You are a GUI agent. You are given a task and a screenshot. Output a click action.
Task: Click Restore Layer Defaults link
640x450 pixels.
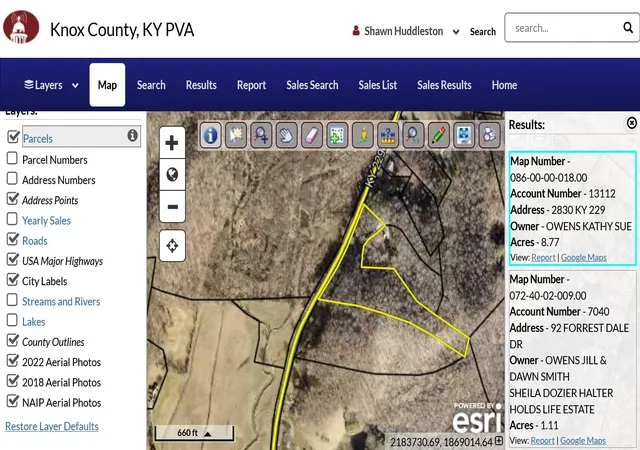[52, 426]
